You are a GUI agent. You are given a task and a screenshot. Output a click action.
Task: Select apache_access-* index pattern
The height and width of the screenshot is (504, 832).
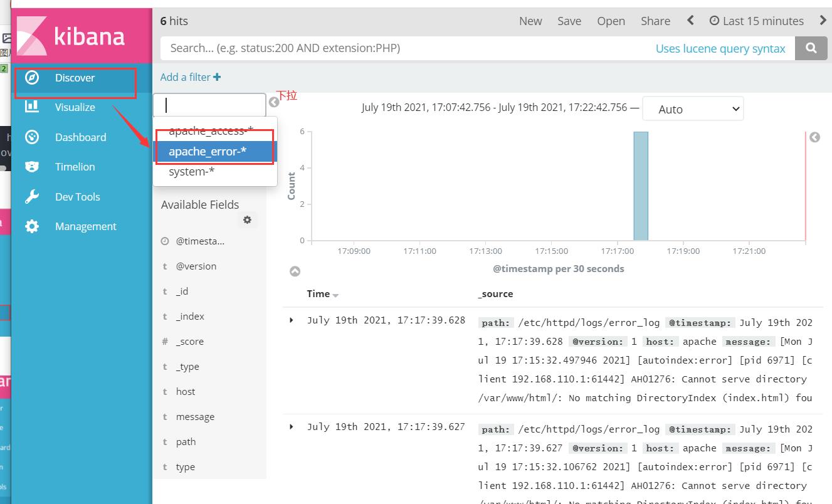pos(215,130)
